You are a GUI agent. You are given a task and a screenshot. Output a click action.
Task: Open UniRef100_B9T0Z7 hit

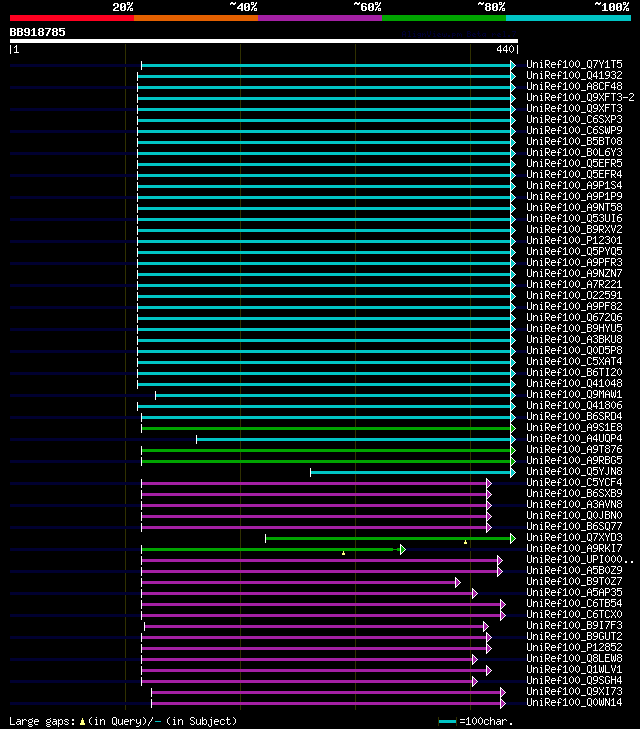[574, 582]
